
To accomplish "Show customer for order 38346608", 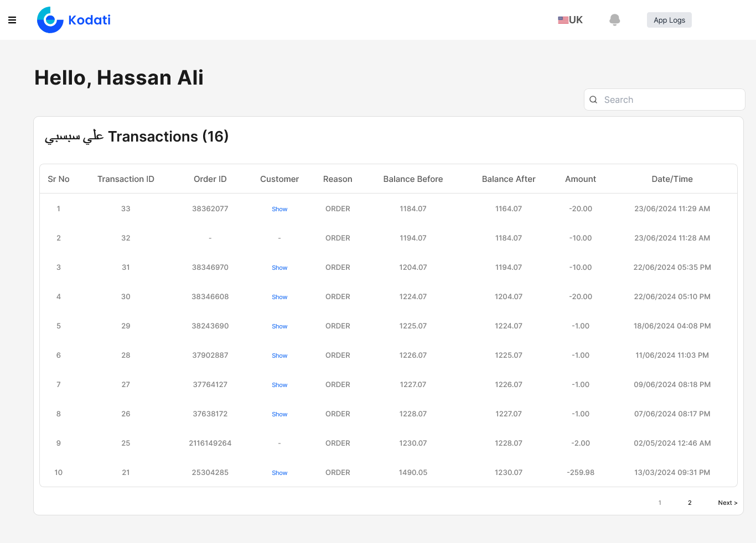I will [279, 297].
